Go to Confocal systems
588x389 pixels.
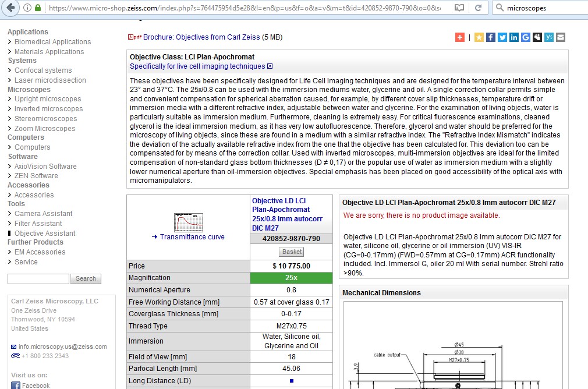click(43, 70)
